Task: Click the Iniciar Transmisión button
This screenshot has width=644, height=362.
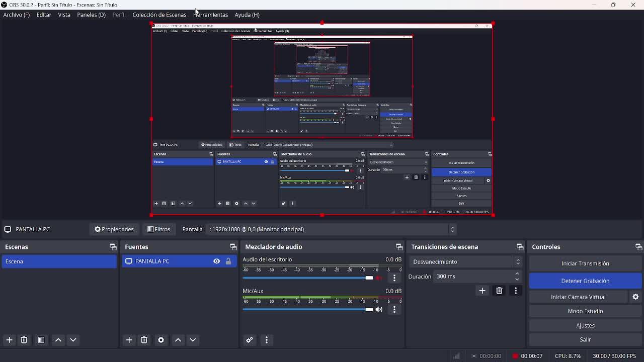Action: click(x=585, y=263)
